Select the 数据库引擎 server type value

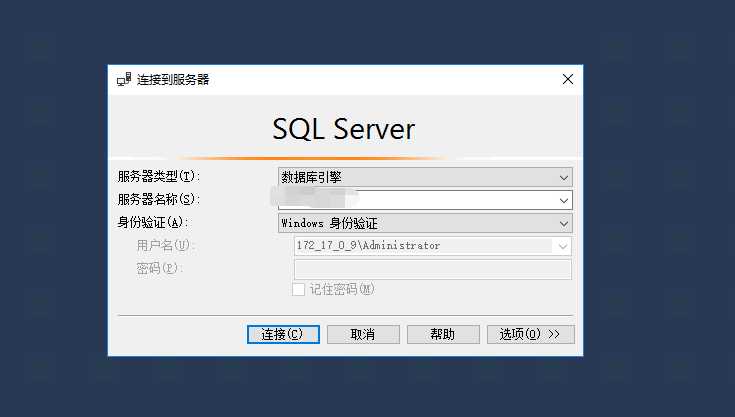tap(312, 177)
